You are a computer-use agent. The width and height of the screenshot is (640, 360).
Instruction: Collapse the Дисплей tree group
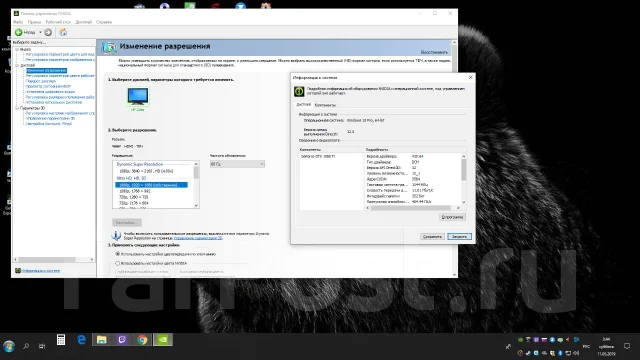pyautogui.click(x=17, y=65)
